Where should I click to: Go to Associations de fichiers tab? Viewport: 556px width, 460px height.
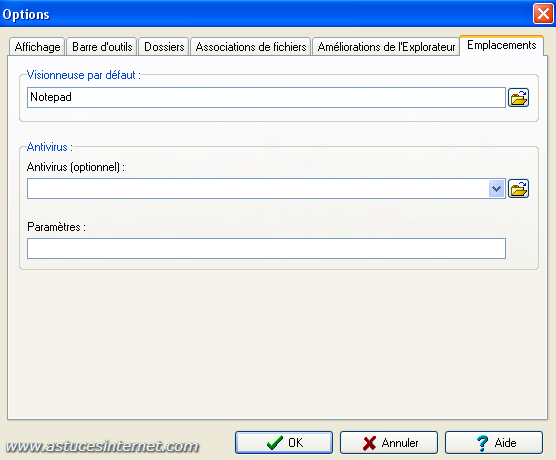(x=251, y=47)
